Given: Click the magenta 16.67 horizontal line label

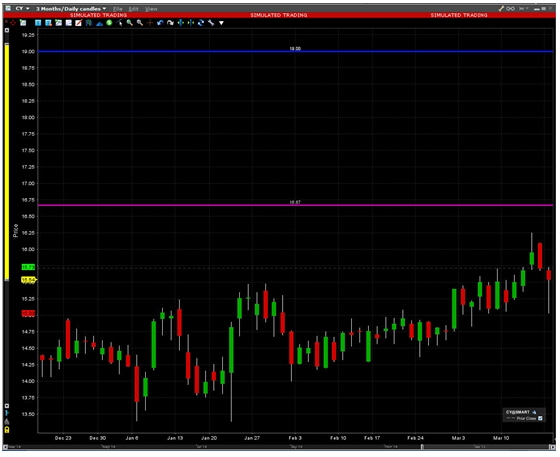Looking at the screenshot, I should coord(295,202).
